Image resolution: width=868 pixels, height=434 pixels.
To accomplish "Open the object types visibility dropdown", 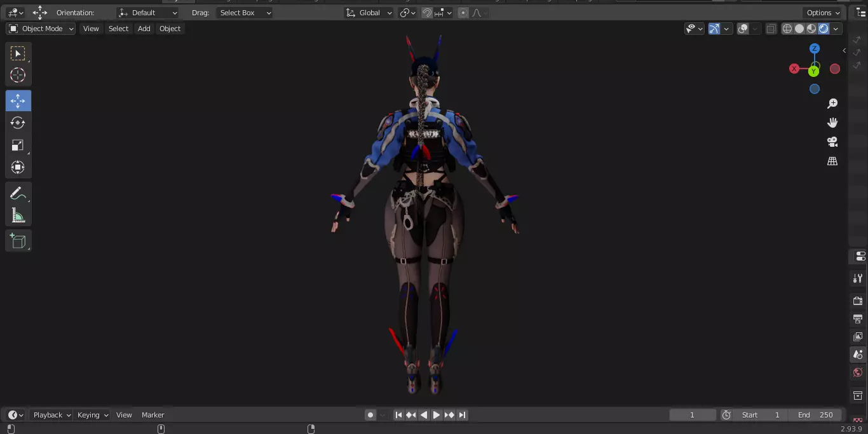I will pos(694,29).
